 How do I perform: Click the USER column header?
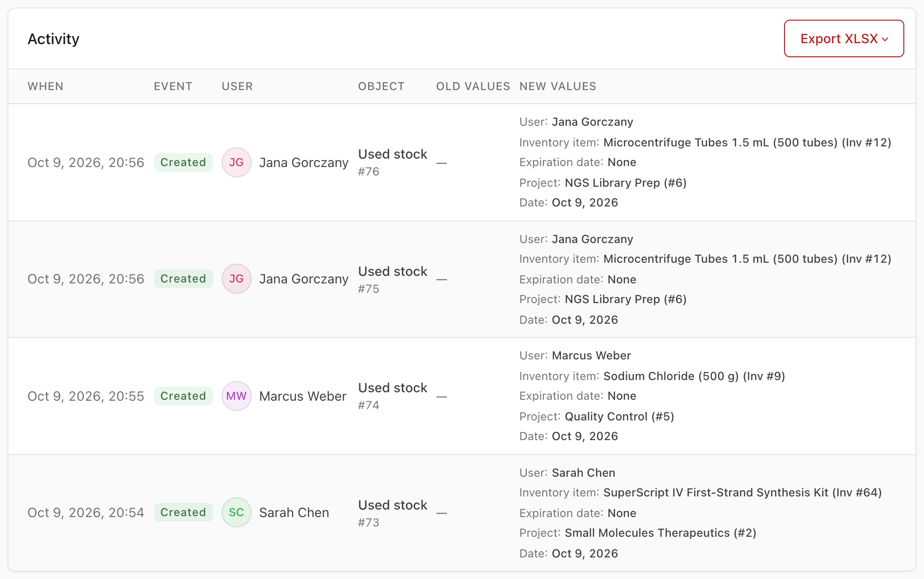point(237,86)
